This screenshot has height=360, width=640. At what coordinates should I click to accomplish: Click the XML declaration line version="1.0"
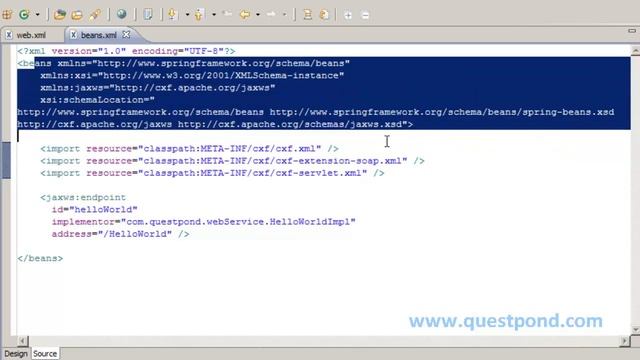126,51
